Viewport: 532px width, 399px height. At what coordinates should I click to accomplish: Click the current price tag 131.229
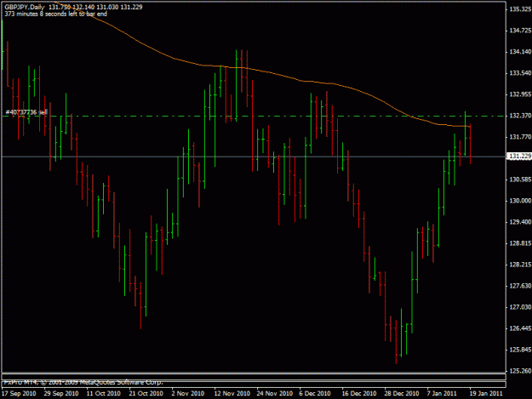coord(518,156)
